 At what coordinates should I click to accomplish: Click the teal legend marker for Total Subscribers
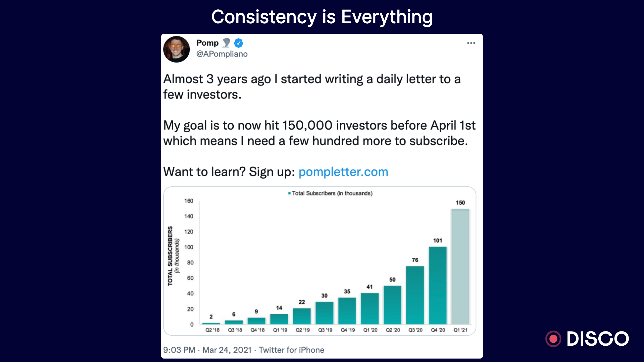(x=289, y=193)
